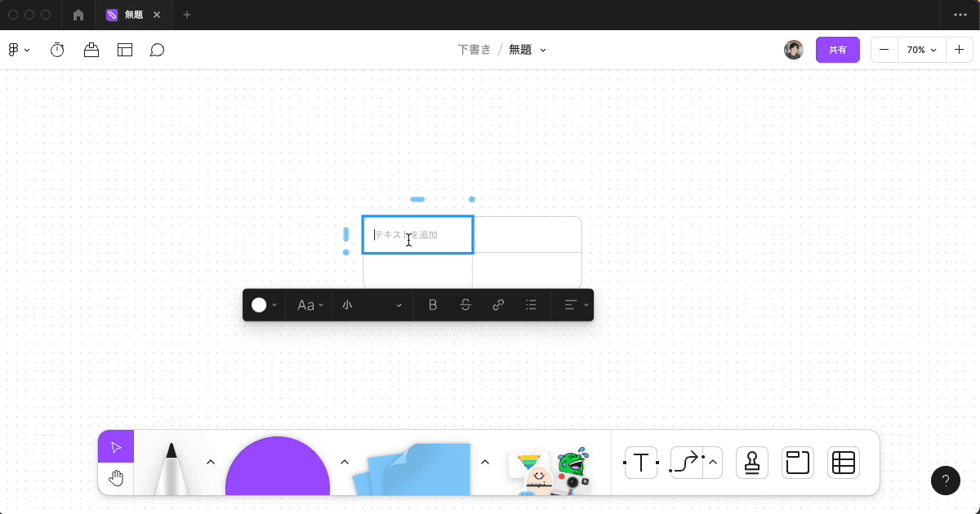
Task: Open the 小 text size dropdown
Action: (372, 305)
